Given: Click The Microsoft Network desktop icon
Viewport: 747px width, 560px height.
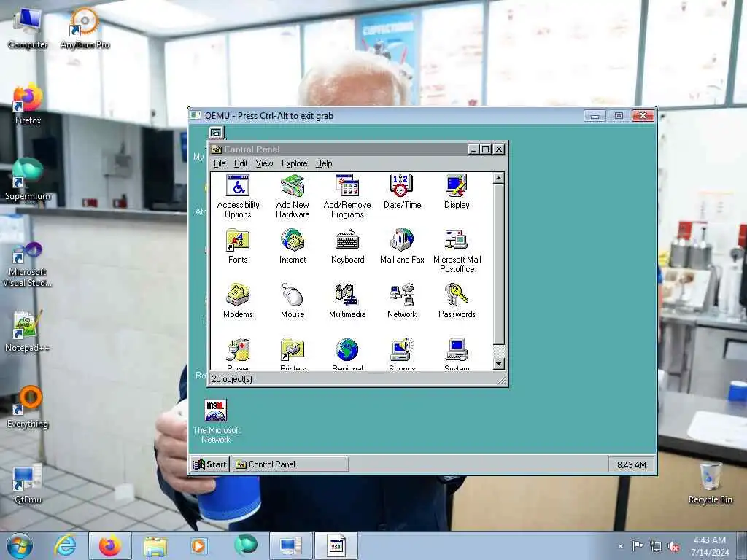Looking at the screenshot, I should [216, 422].
